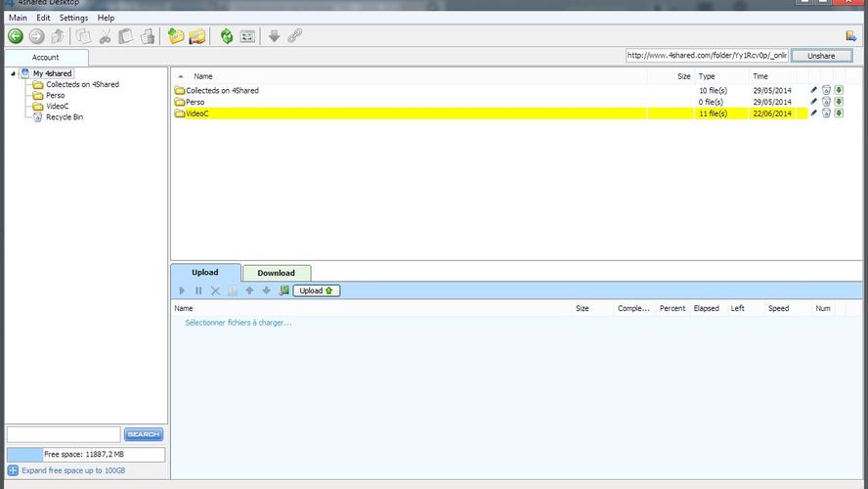The image size is (868, 489).
Task: Click the grey download arrow toolbar icon
Action: click(274, 36)
